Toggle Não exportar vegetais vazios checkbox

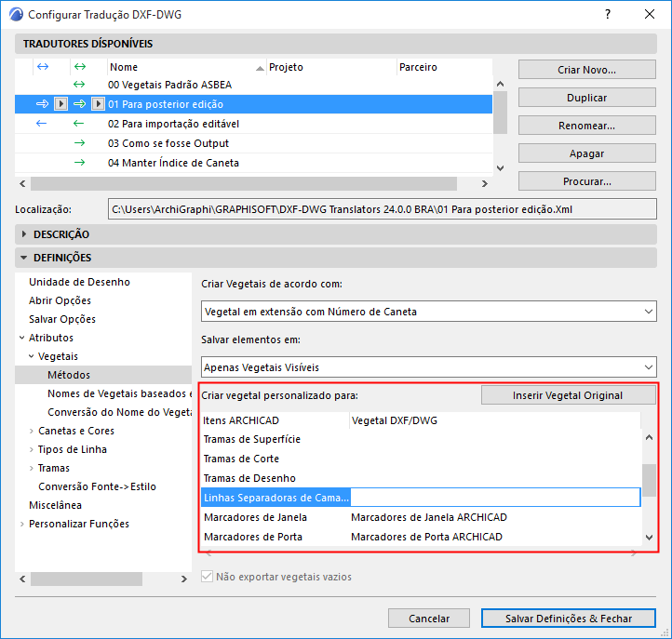tap(207, 577)
